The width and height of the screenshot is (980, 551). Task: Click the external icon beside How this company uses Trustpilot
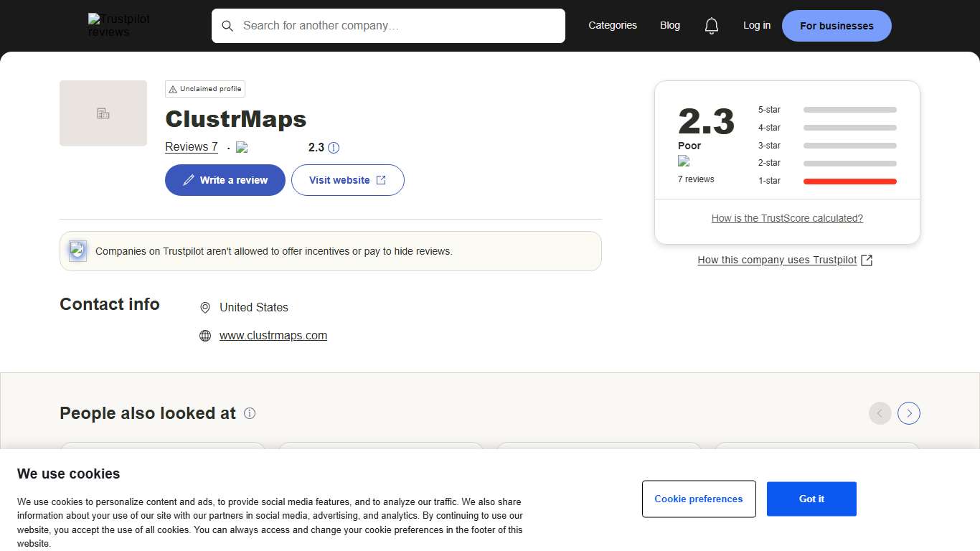tap(867, 260)
